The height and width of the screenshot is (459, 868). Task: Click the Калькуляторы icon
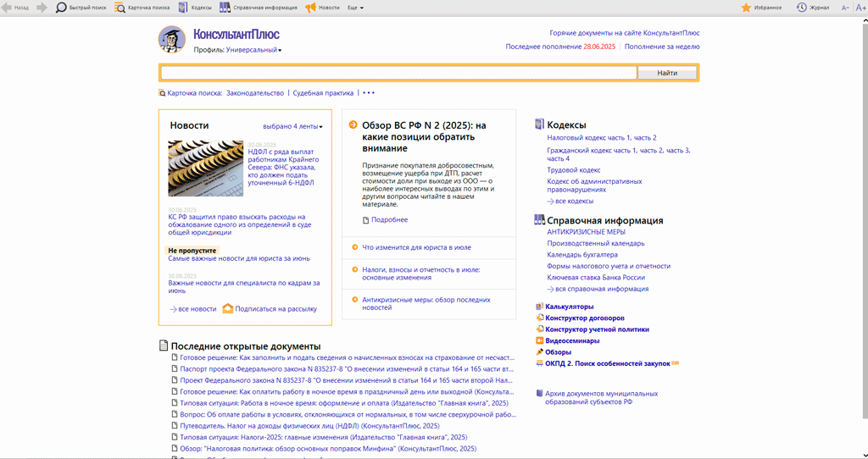click(x=540, y=307)
